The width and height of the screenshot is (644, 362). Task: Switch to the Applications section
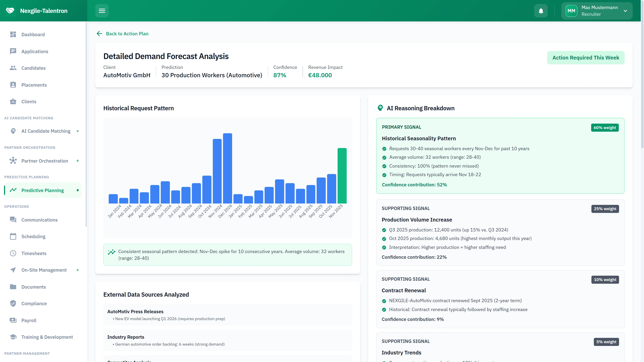coord(35,51)
